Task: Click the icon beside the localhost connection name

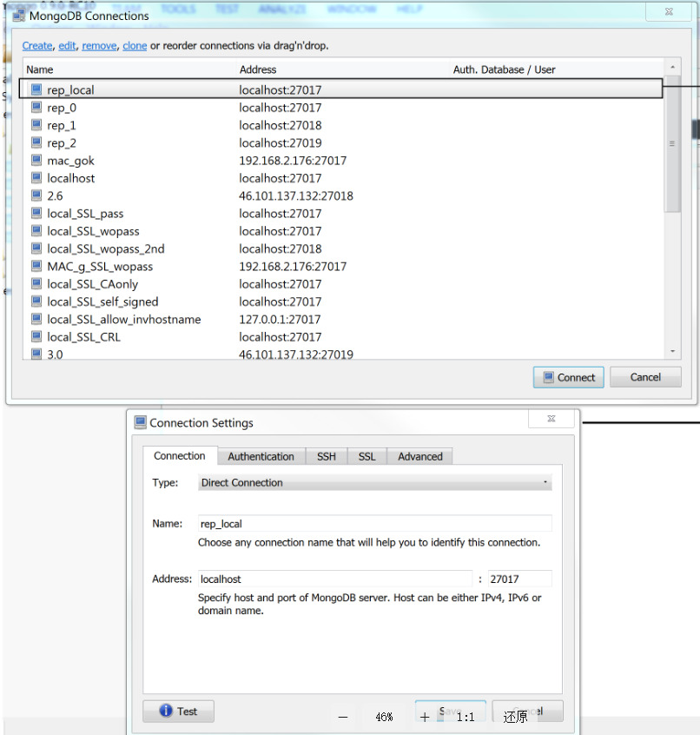Action: click(x=36, y=177)
